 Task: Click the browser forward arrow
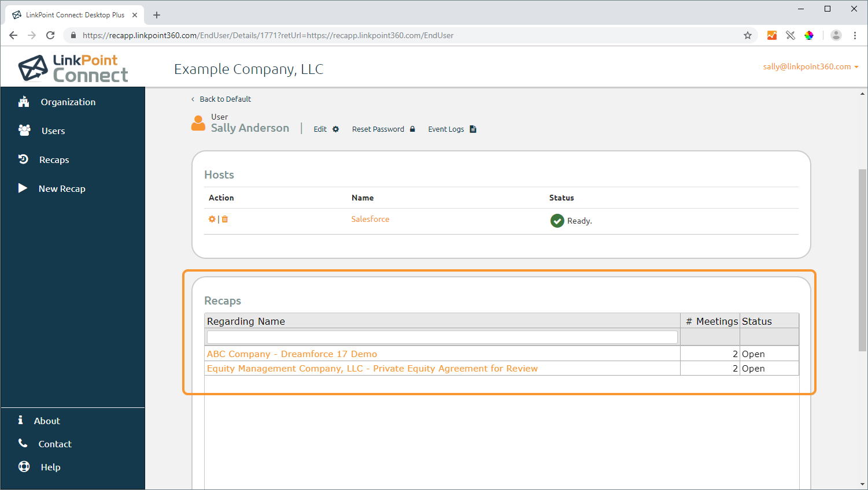[x=32, y=35]
